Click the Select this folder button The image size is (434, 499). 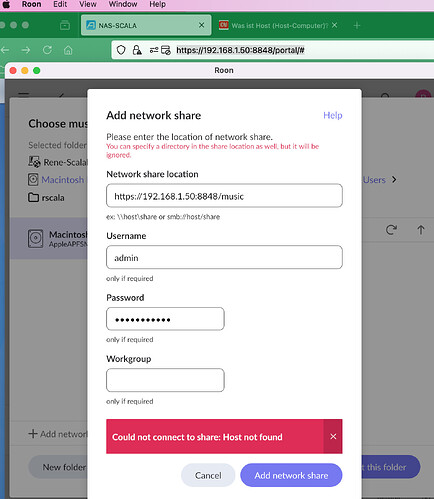[x=391, y=467]
